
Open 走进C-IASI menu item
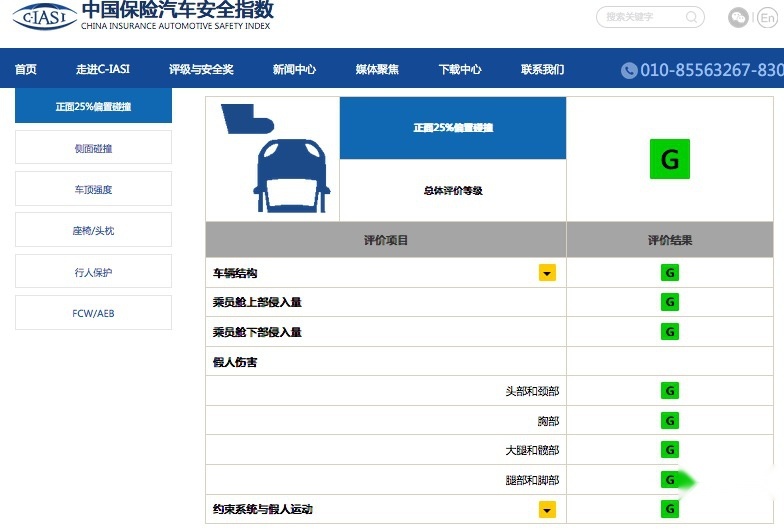[102, 70]
